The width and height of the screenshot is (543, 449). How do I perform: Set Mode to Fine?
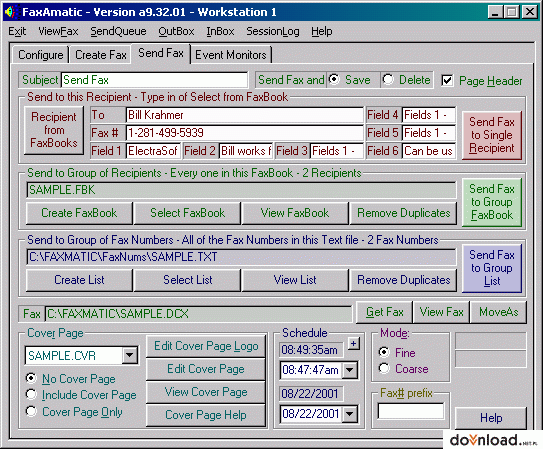click(384, 352)
